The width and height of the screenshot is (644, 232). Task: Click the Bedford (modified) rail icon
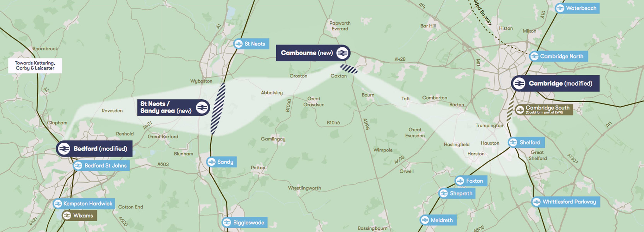coord(64,149)
